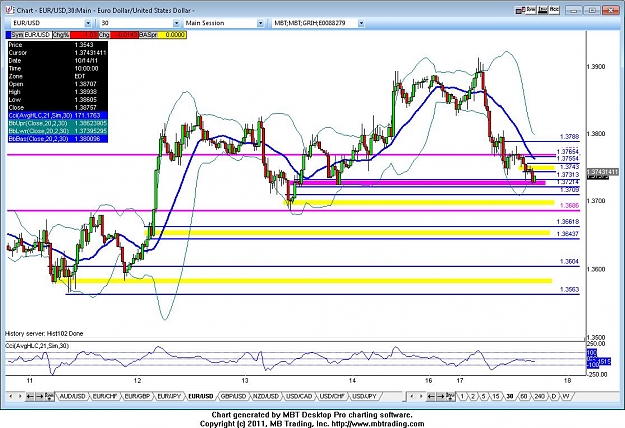
Task: Open the 30 interval dropdown
Action: [177, 23]
